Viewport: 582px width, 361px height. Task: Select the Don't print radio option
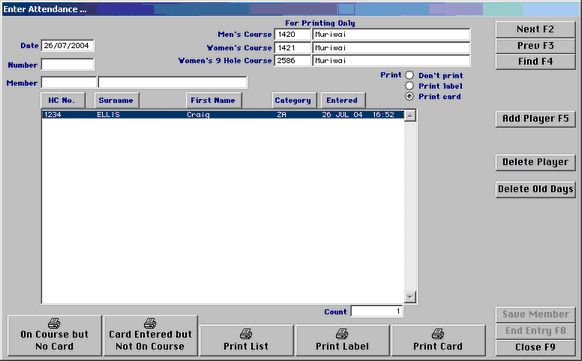(x=409, y=75)
